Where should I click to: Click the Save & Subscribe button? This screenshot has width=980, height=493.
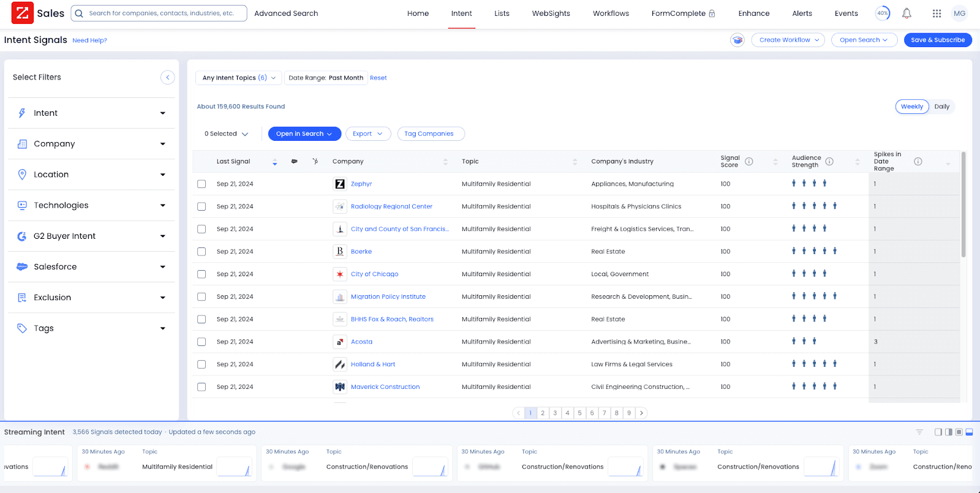[938, 40]
